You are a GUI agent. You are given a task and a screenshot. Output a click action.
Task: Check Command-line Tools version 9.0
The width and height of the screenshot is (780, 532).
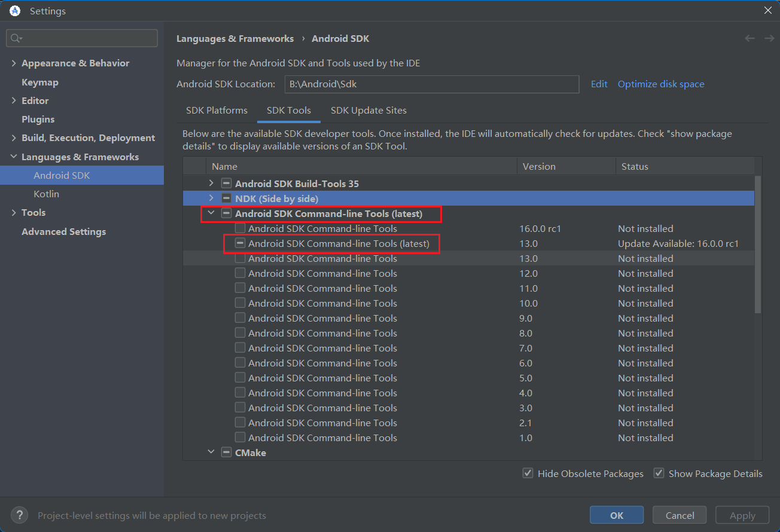(x=240, y=318)
